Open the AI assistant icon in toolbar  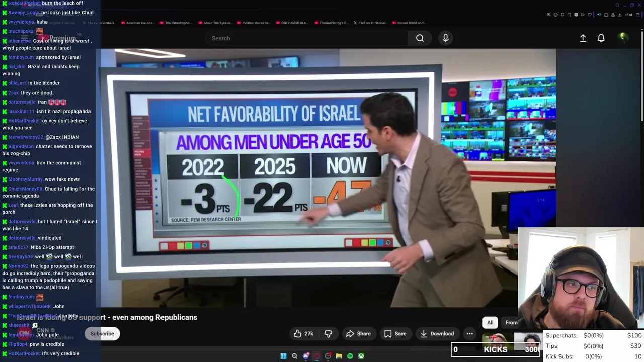coord(628,15)
